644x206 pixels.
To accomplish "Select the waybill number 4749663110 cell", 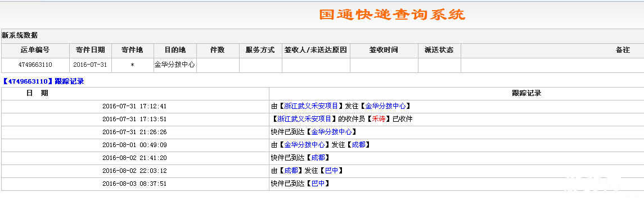I will [x=35, y=65].
